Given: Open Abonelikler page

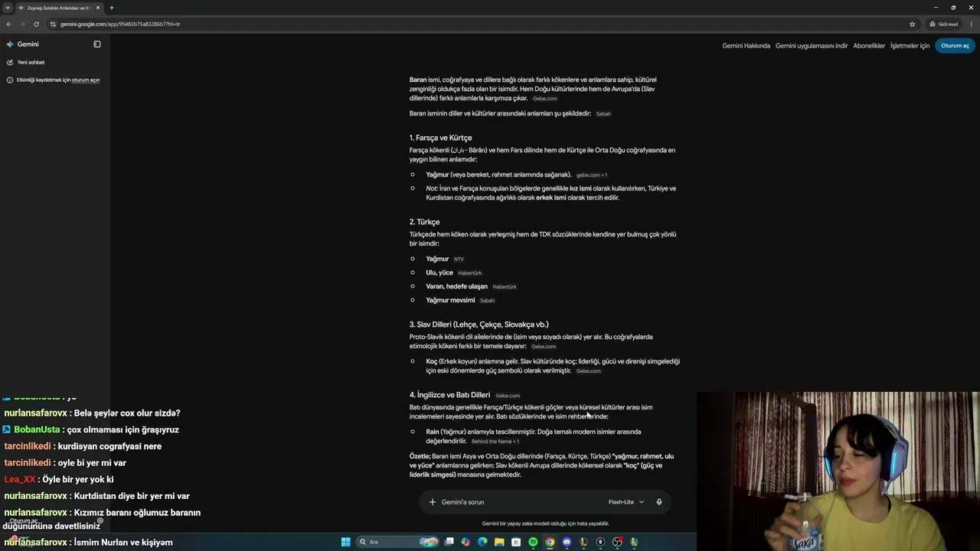Looking at the screenshot, I should click(x=869, y=46).
